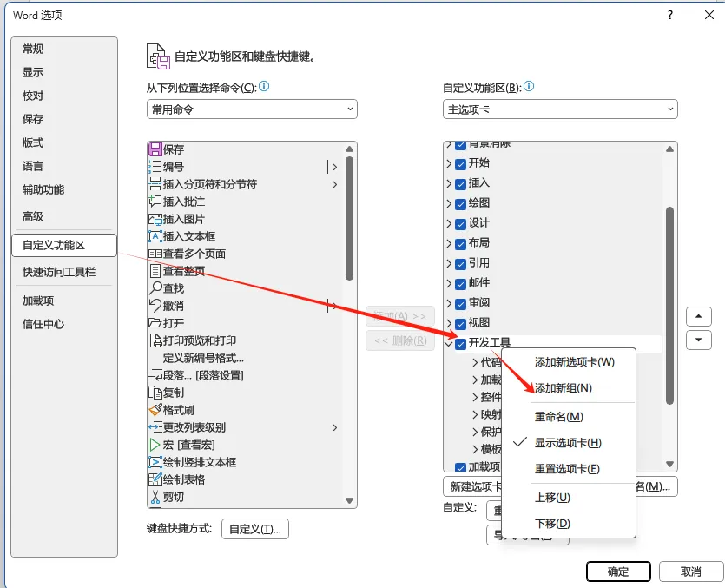Click the page icon beside 查看整页
Viewport: 725px width, 588px height.
tap(155, 271)
